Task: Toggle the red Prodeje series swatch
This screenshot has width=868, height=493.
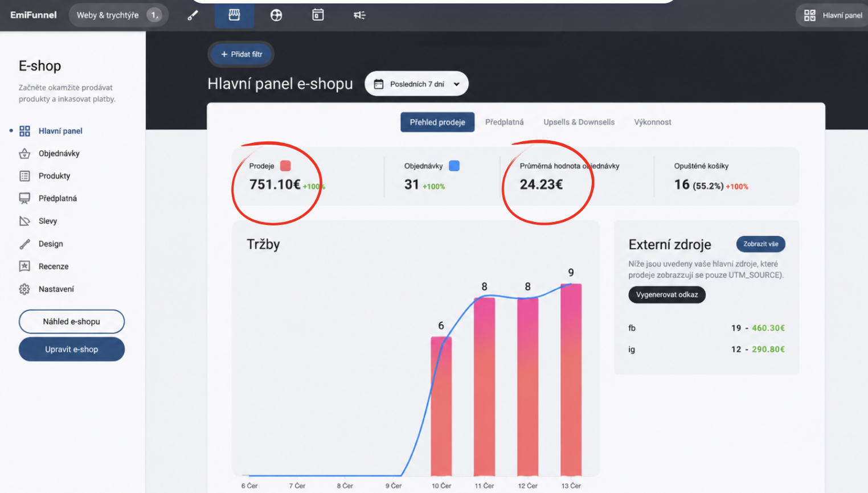Action: 285,166
